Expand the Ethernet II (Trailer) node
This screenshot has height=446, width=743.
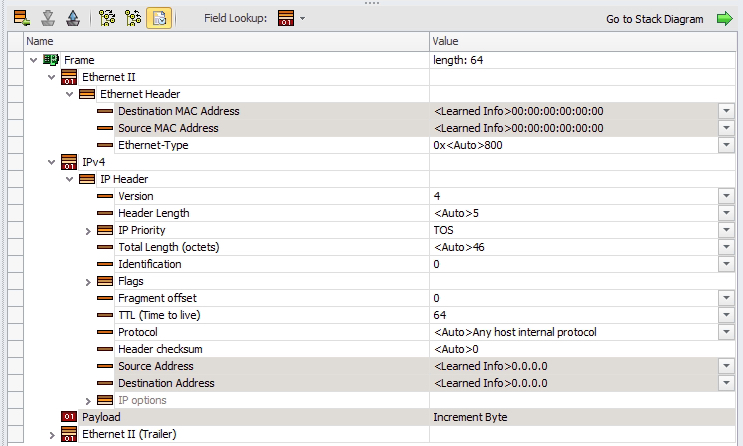(52, 434)
